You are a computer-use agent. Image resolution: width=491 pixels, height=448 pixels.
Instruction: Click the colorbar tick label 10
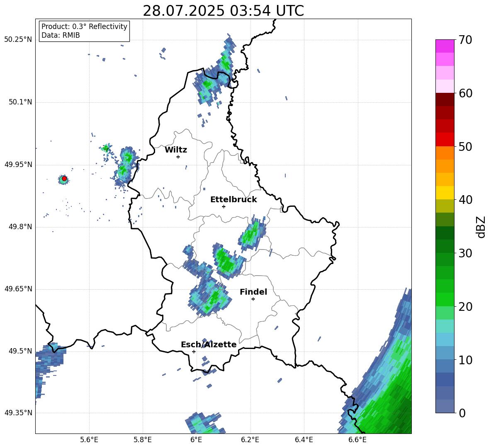[465, 360]
